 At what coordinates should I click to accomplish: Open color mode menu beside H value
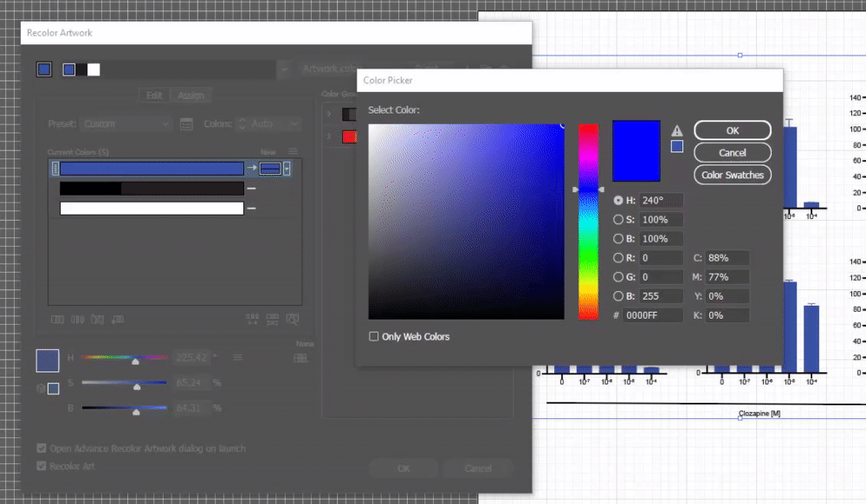[x=237, y=358]
